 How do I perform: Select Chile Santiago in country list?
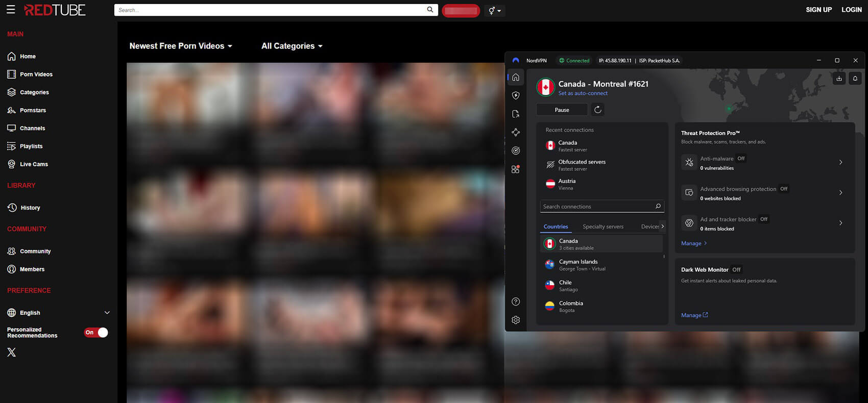pyautogui.click(x=601, y=286)
